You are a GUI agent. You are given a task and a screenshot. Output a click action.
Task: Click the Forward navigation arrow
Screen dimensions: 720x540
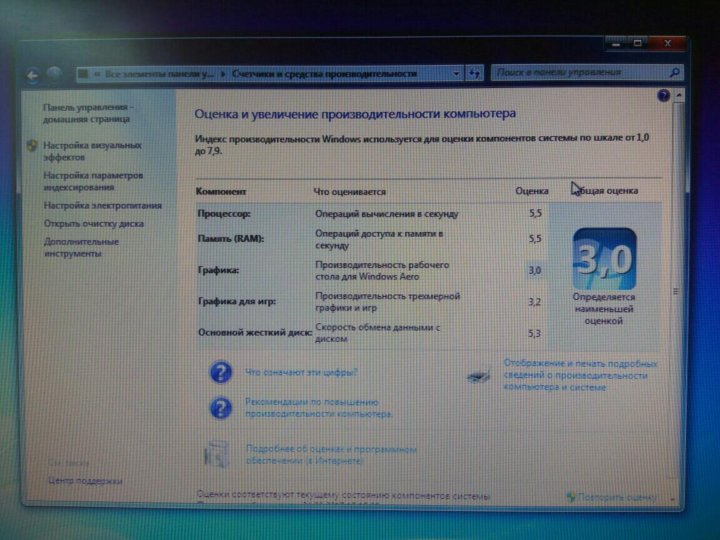[x=54, y=74]
